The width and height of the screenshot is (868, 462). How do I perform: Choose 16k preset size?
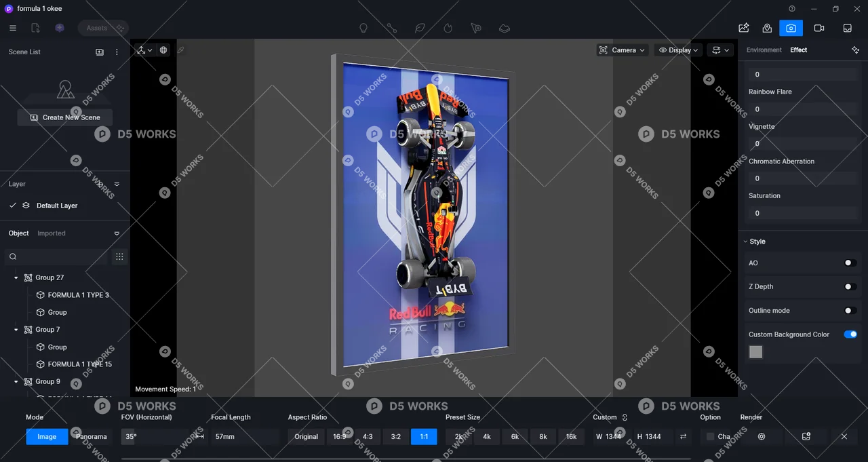pos(571,437)
